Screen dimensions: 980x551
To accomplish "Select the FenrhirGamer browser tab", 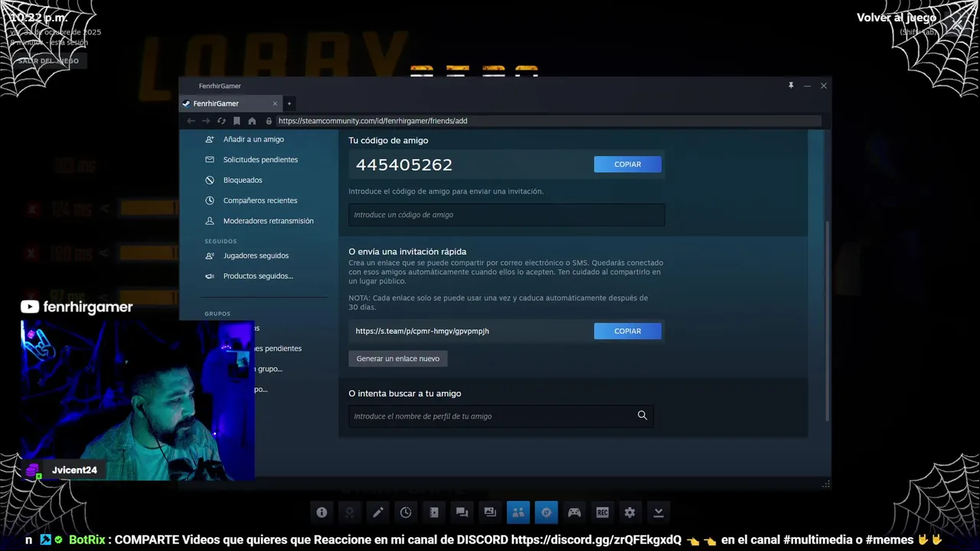I will pyautogui.click(x=231, y=103).
